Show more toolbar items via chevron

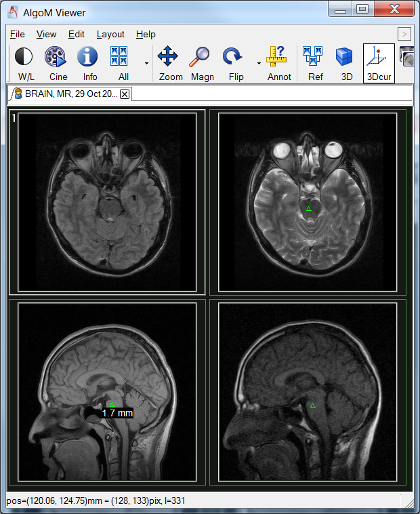pyautogui.click(x=404, y=34)
